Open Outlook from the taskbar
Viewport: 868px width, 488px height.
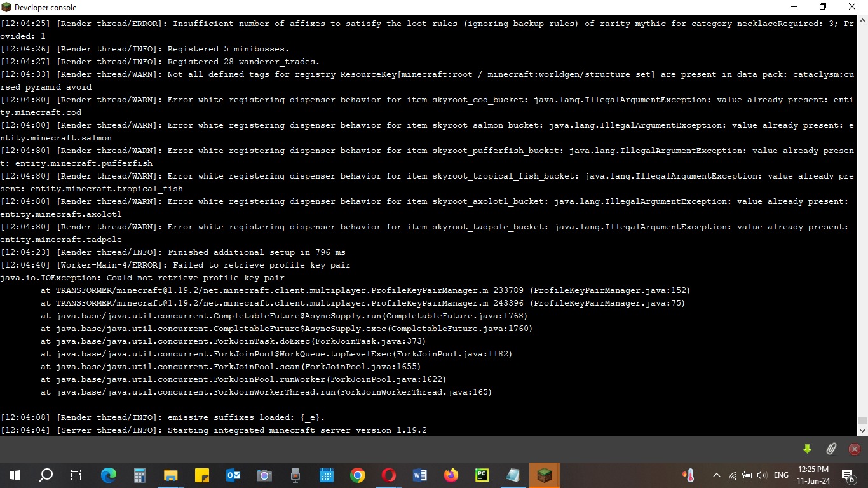tap(233, 475)
